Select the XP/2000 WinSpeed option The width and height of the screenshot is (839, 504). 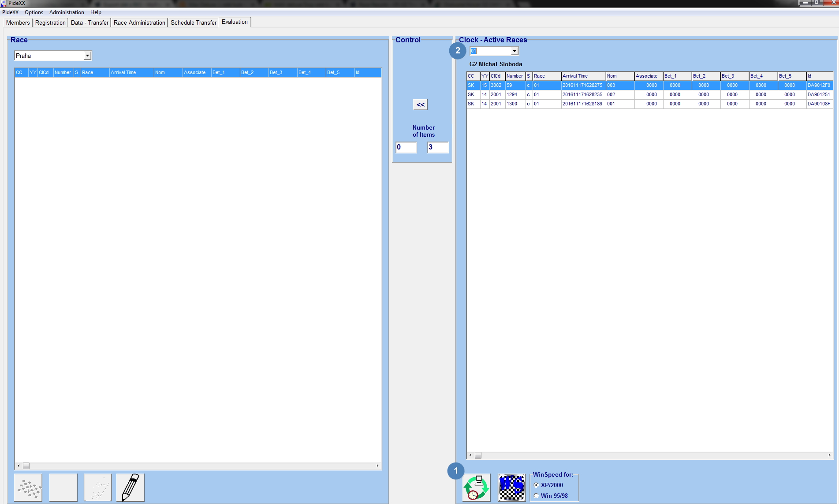[x=536, y=485]
